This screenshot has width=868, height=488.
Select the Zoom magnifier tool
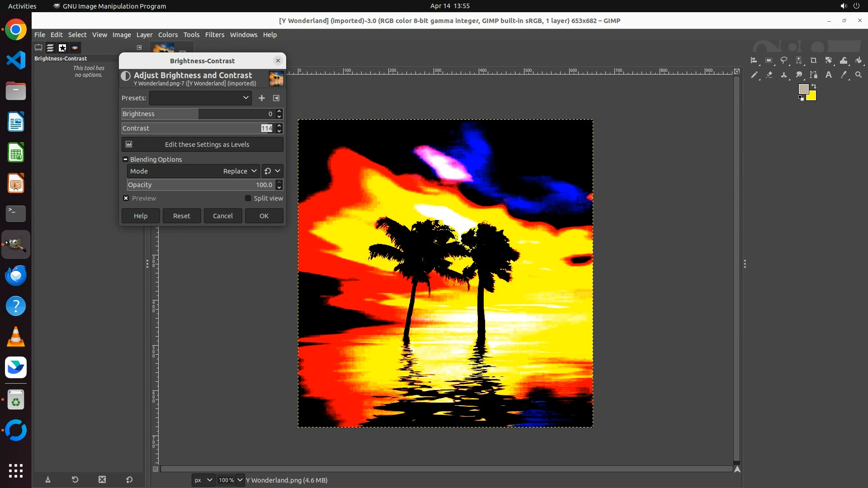859,75
